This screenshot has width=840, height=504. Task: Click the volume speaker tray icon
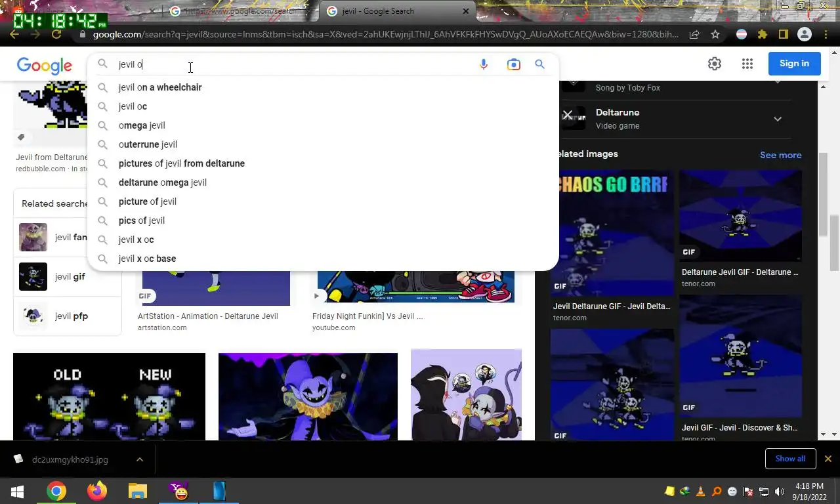[x=780, y=492]
